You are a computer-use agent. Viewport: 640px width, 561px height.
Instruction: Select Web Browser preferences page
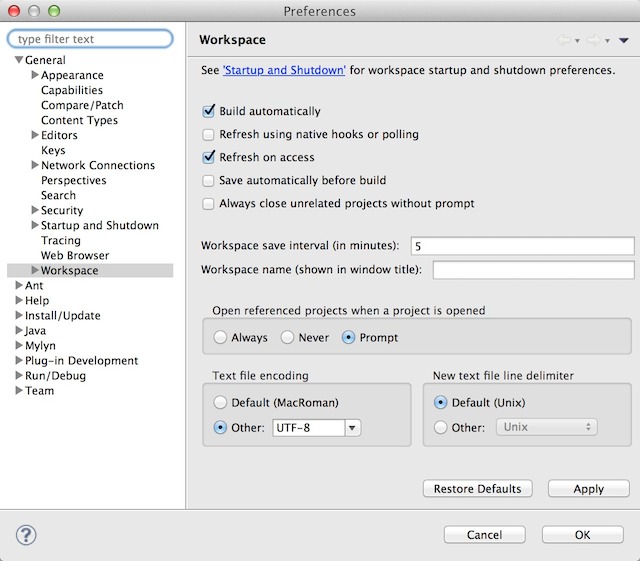75,256
